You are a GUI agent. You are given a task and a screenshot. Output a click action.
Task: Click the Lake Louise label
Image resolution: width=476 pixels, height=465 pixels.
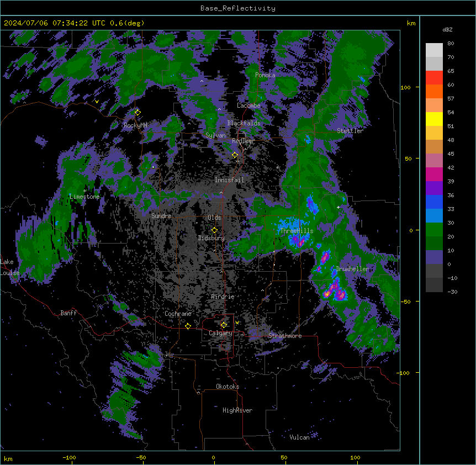(9, 267)
